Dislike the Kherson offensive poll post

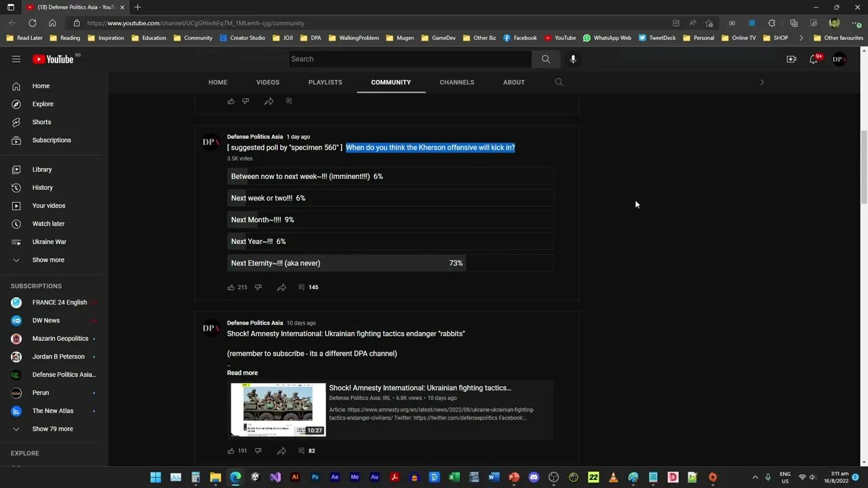[258, 287]
